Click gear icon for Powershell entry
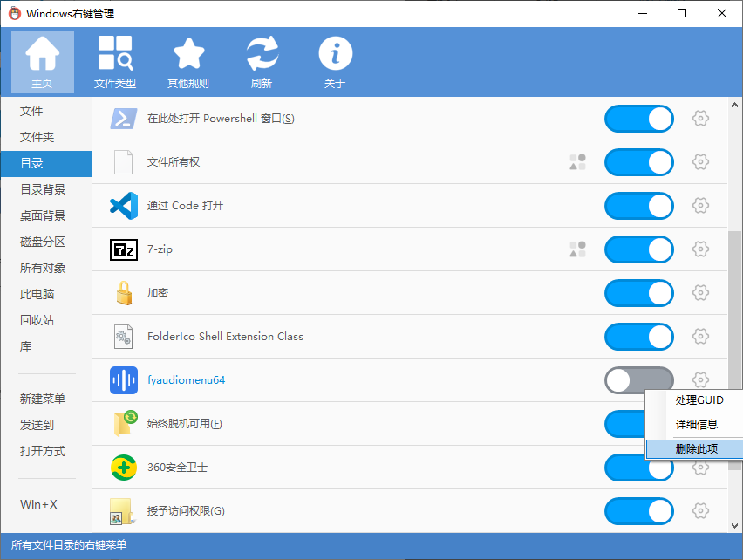743x560 pixels. (699, 119)
